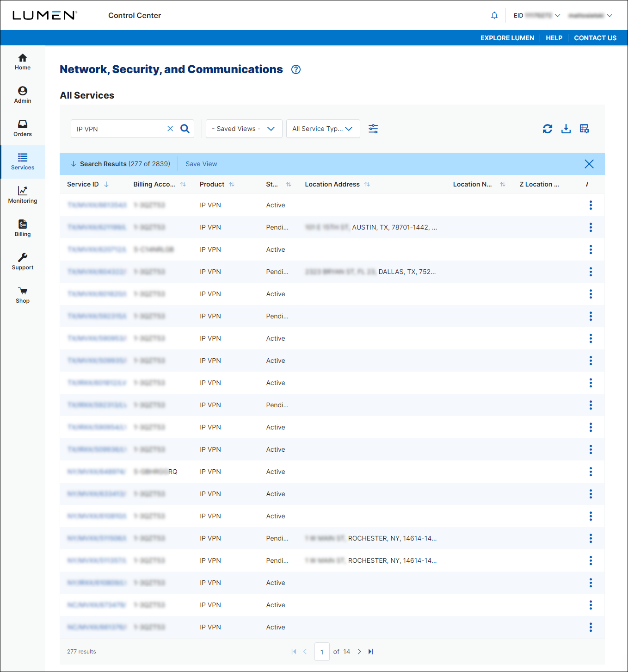628x672 pixels.
Task: Open the advanced filters icon
Action: coord(373,129)
